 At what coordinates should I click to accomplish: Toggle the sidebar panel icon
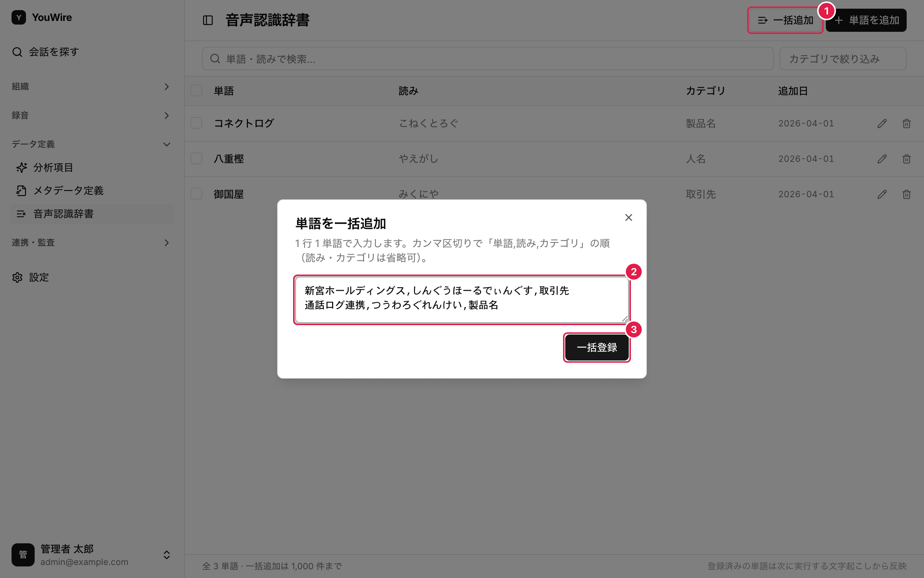tap(208, 20)
